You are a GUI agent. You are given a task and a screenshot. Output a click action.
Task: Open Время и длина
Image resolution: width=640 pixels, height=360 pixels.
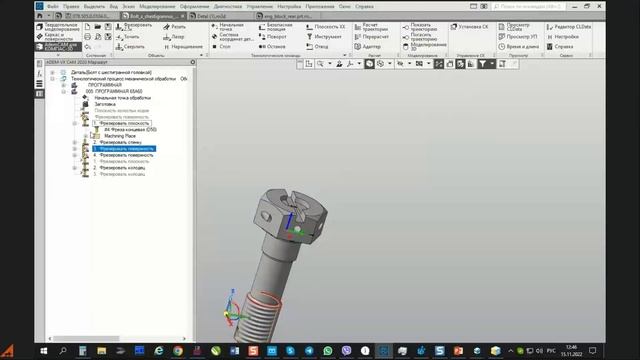tap(518, 47)
